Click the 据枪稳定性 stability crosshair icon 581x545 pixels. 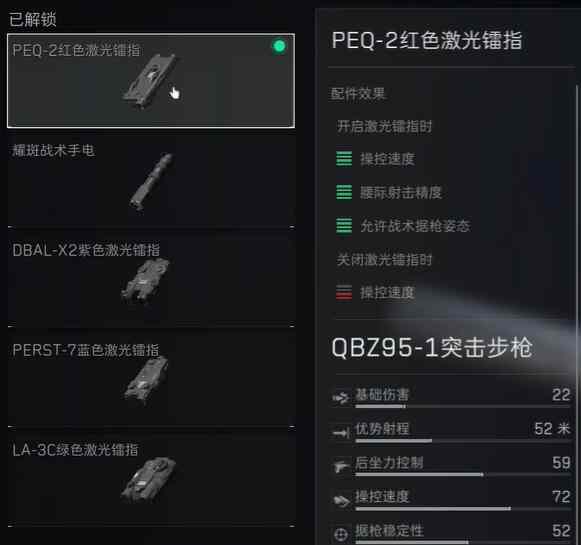(x=341, y=534)
